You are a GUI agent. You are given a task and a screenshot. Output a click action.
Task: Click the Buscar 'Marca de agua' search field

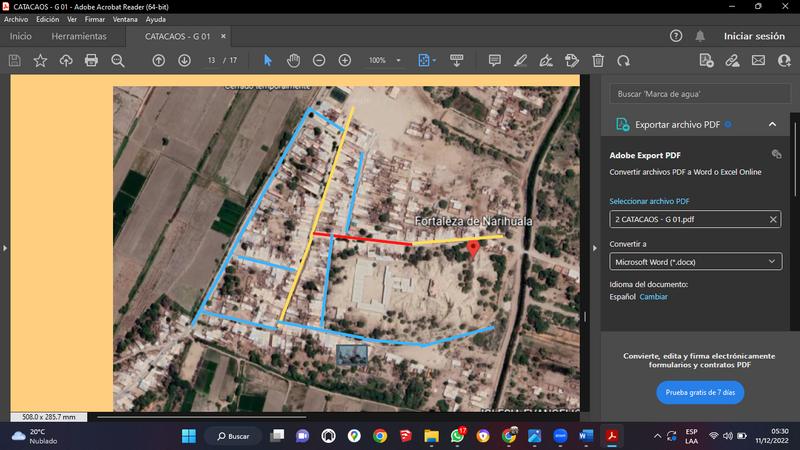(x=699, y=94)
